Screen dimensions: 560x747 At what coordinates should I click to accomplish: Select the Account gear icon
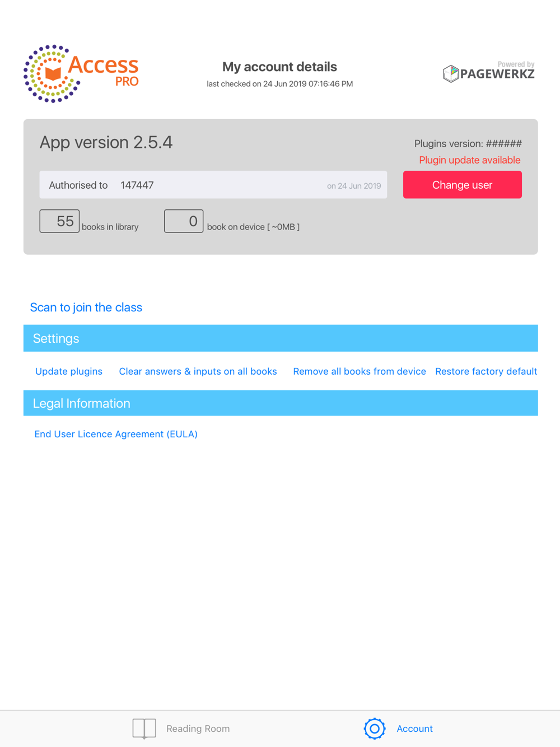point(375,729)
